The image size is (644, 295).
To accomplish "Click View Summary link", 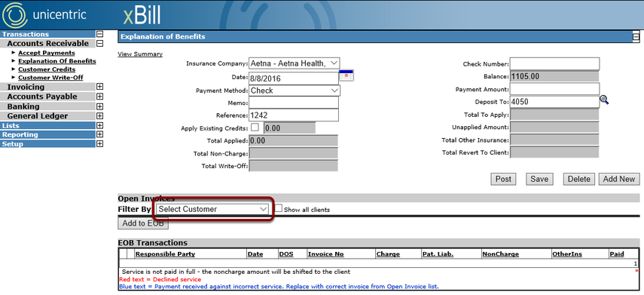I will (140, 54).
